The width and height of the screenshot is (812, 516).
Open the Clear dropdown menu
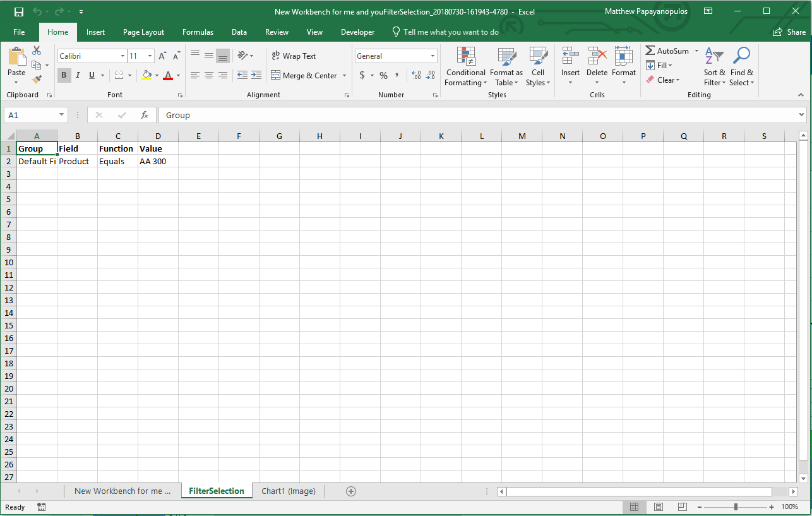663,80
